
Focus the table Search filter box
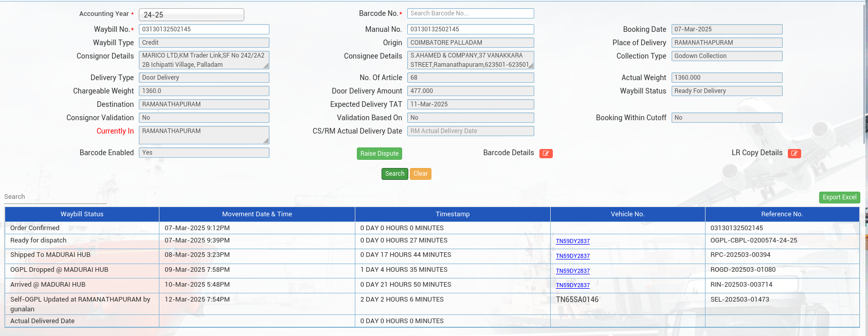[x=56, y=197]
